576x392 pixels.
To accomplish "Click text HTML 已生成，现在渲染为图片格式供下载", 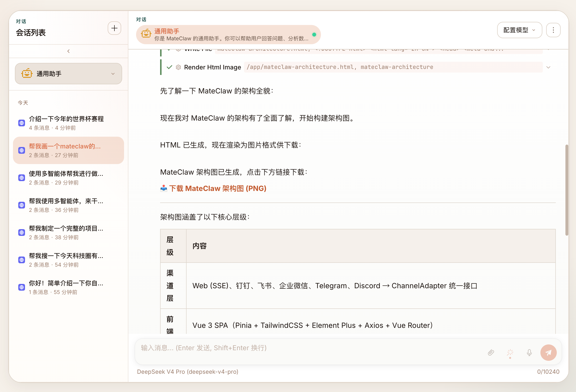I will pos(229,145).
